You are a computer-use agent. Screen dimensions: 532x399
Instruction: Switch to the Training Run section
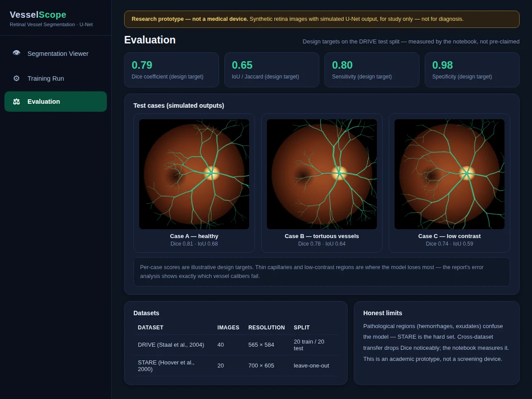point(55,78)
